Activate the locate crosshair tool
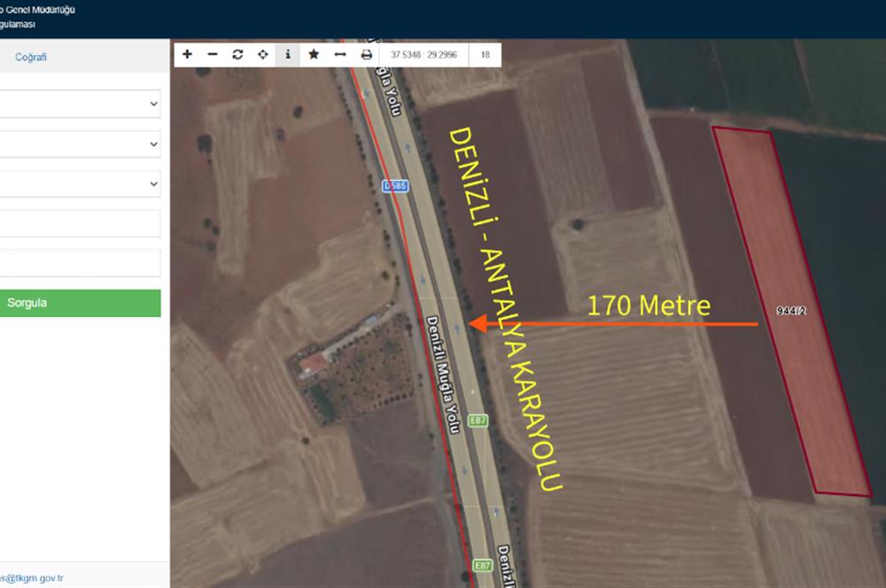Screen dimensions: 886x588 pos(263,55)
